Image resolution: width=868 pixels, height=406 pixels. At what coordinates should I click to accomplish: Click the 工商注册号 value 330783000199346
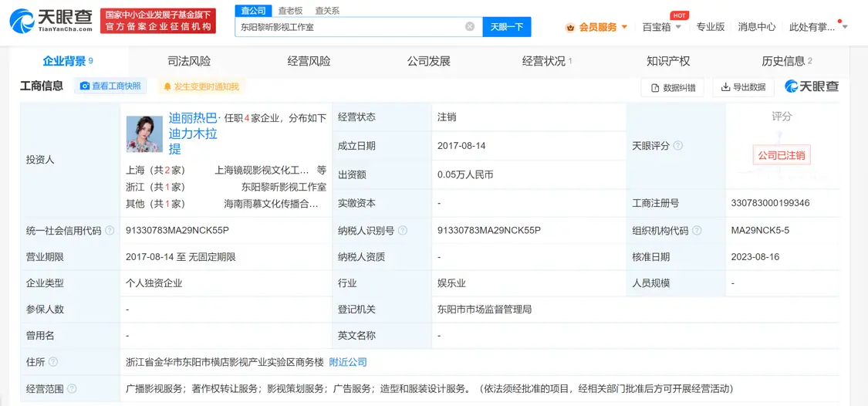point(771,203)
